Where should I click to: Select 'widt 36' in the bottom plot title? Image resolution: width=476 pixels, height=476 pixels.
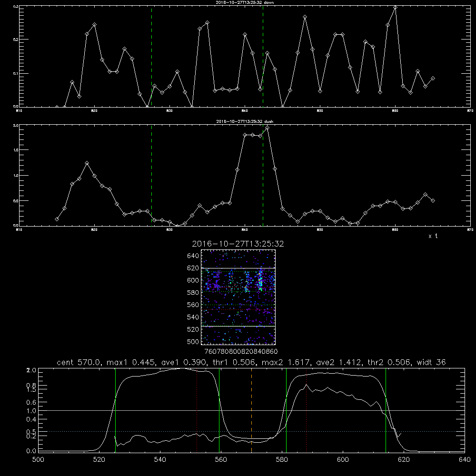point(431,362)
